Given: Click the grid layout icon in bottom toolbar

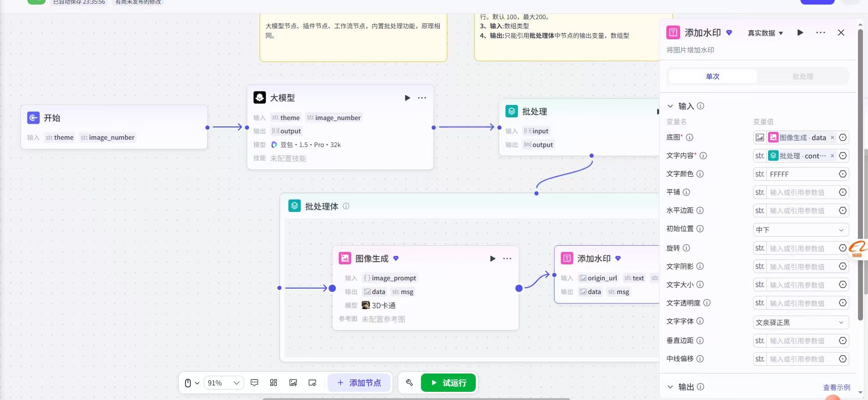Looking at the screenshot, I should point(274,383).
